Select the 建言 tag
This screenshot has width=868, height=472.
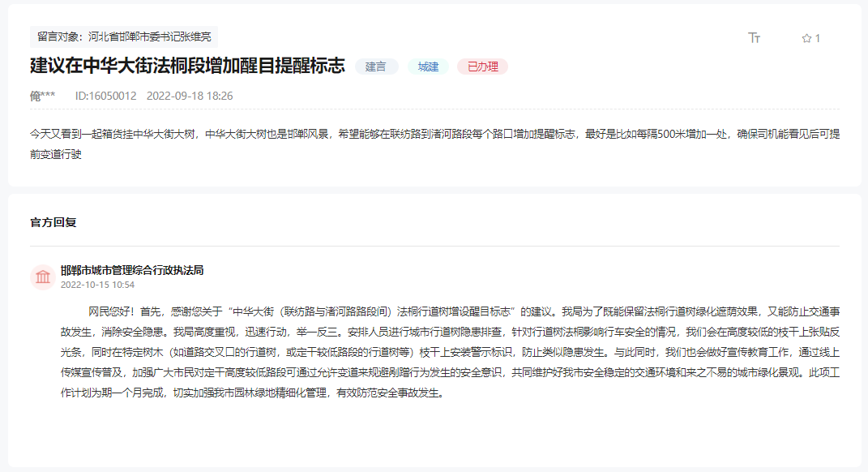click(x=376, y=67)
